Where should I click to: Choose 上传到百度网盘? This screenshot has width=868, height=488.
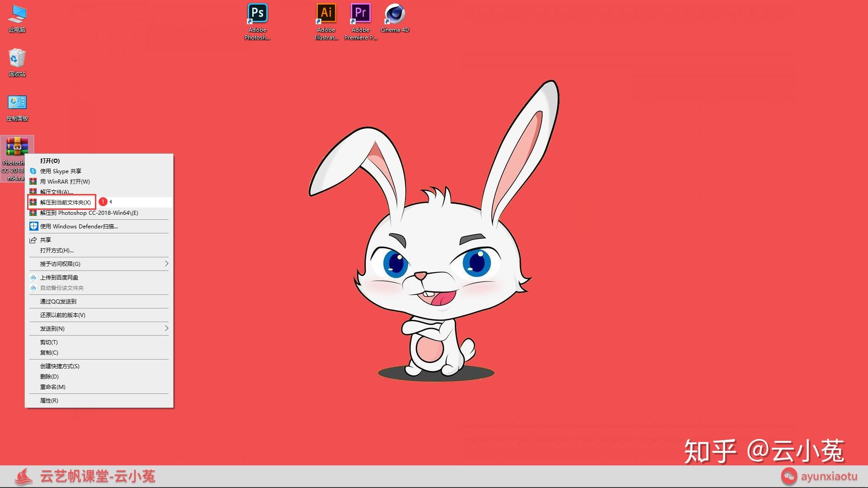[99, 278]
